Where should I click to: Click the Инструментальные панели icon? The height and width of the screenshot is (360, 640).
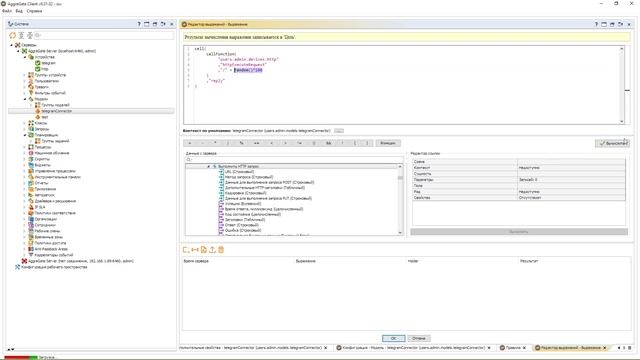31,177
